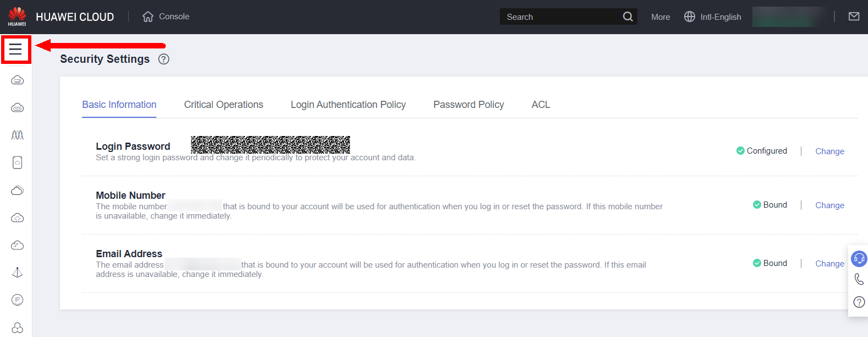The image size is (868, 337).
Task: Click Change link for Login Password
Action: pos(829,151)
